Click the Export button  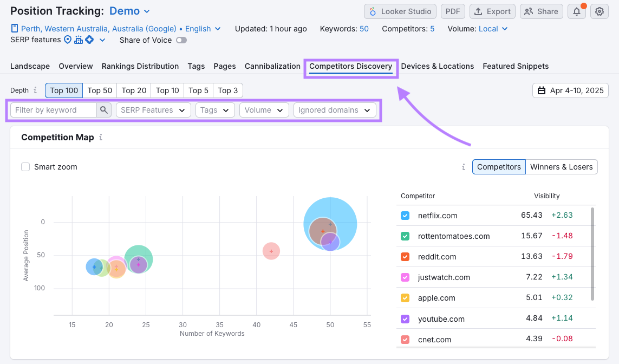tap(492, 11)
